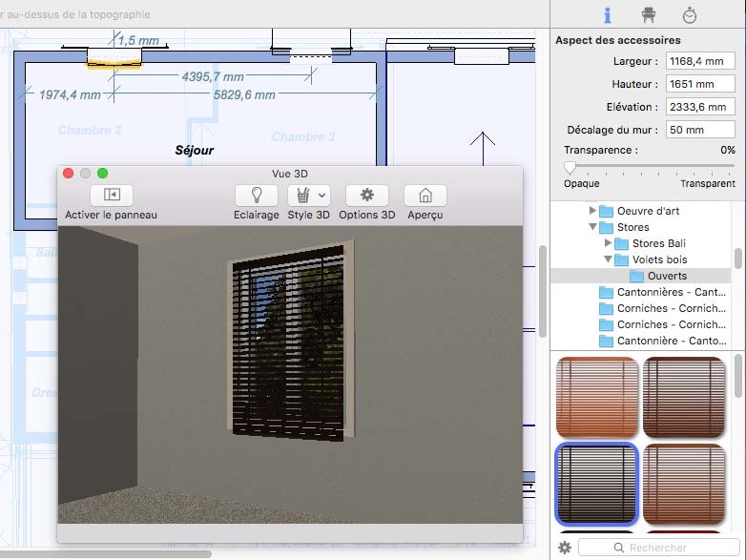Click the Aperçu house icon
The image size is (746, 560).
425,196
